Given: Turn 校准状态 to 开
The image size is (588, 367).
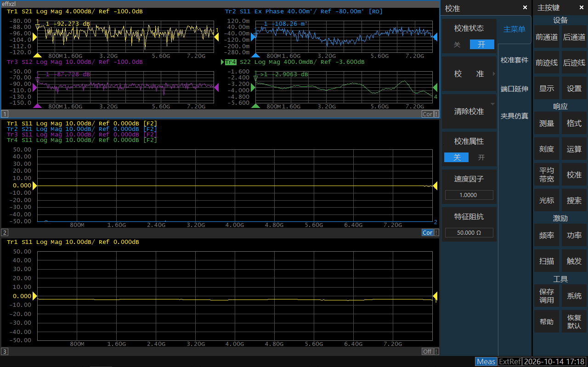Looking at the screenshot, I should coord(481,45).
